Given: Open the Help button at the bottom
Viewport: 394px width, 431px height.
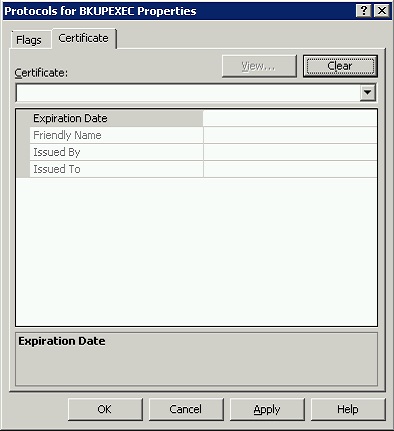Looking at the screenshot, I should coord(348,409).
